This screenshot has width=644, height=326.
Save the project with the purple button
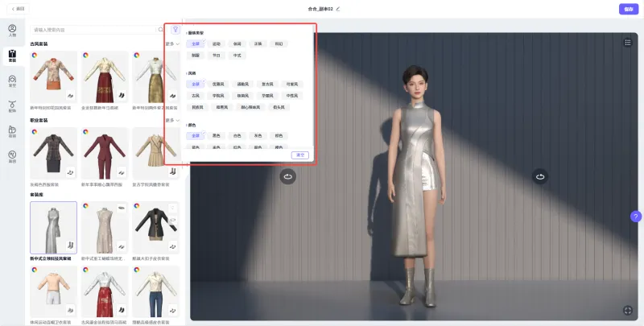(629, 9)
